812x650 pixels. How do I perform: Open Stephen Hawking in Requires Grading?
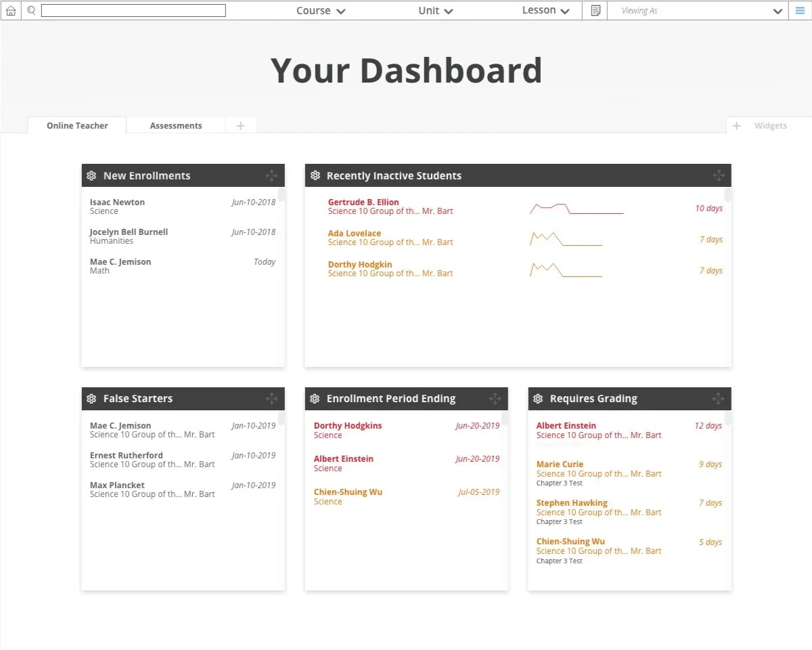coord(629,512)
